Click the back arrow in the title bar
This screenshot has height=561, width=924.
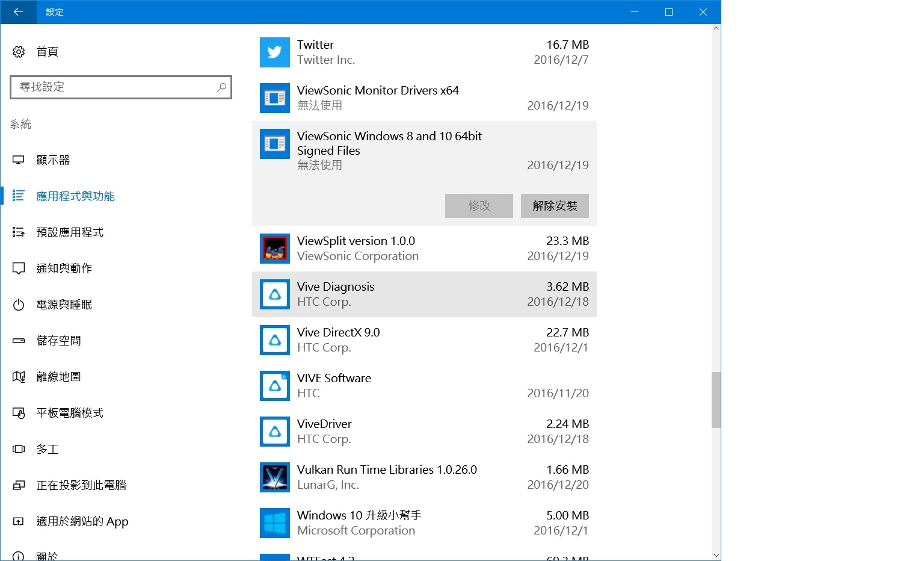click(18, 12)
